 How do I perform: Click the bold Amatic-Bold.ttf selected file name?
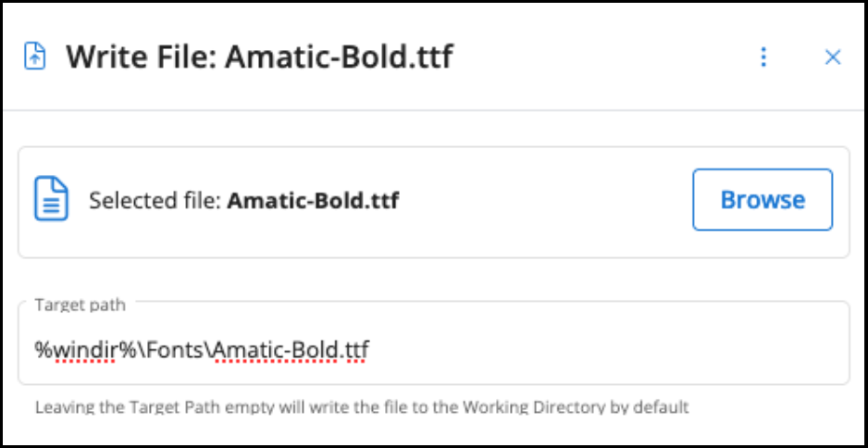314,200
